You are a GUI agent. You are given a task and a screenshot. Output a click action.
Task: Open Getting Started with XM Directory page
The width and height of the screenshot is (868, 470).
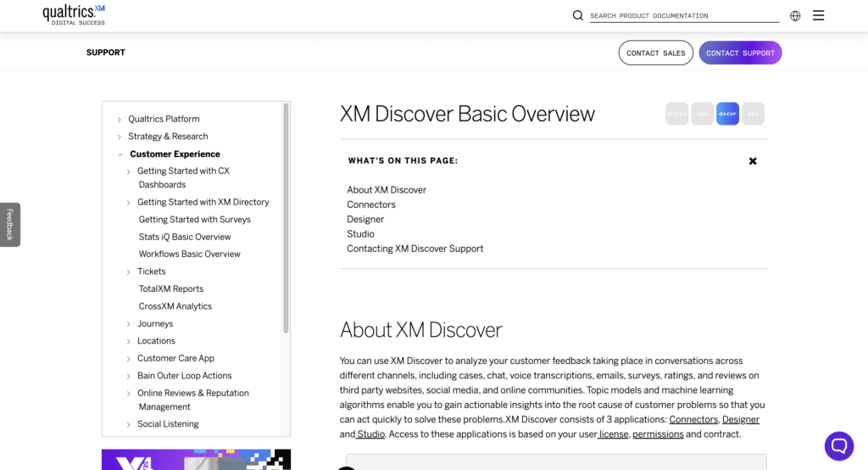[203, 202]
